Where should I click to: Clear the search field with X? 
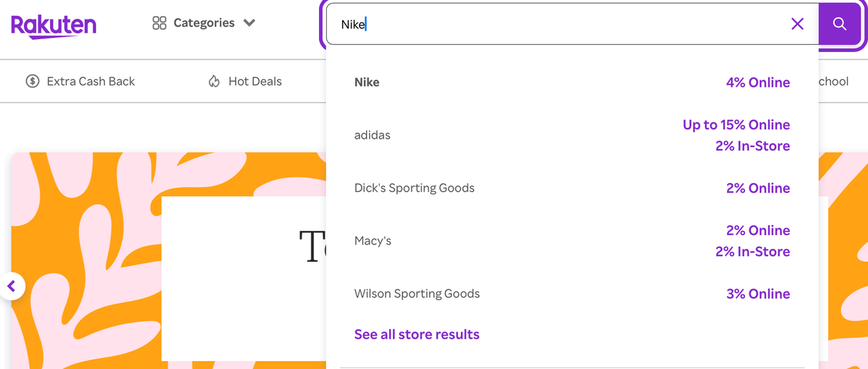[797, 24]
